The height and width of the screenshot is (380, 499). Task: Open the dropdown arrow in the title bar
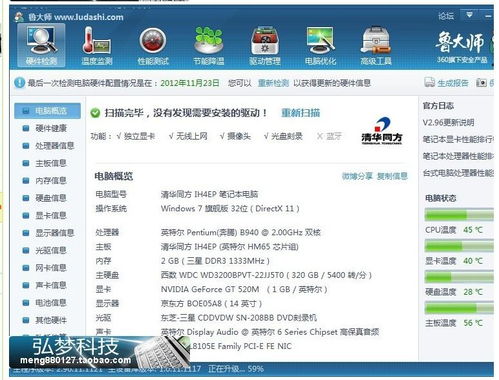pyautogui.click(x=469, y=15)
